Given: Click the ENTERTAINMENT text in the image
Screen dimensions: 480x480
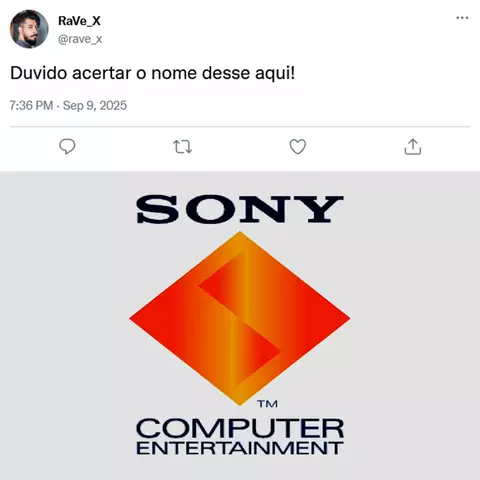Looking at the screenshot, I should pos(240,448).
